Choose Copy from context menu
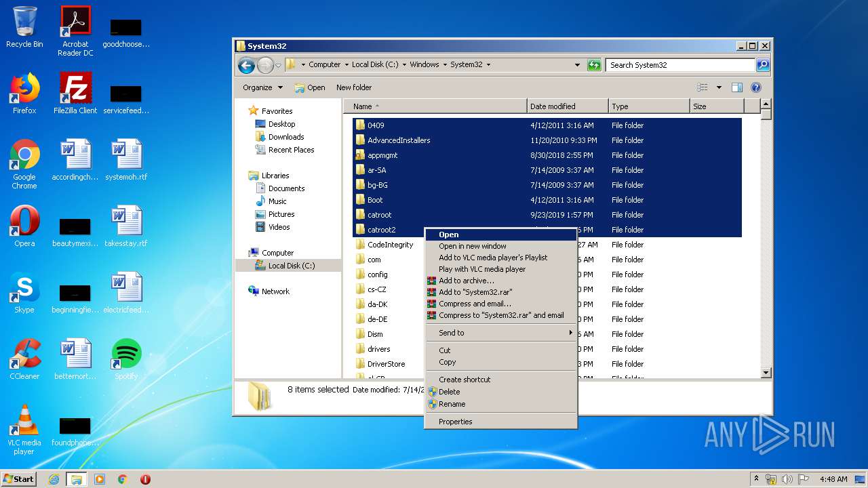This screenshot has height=488, width=868. tap(500, 362)
